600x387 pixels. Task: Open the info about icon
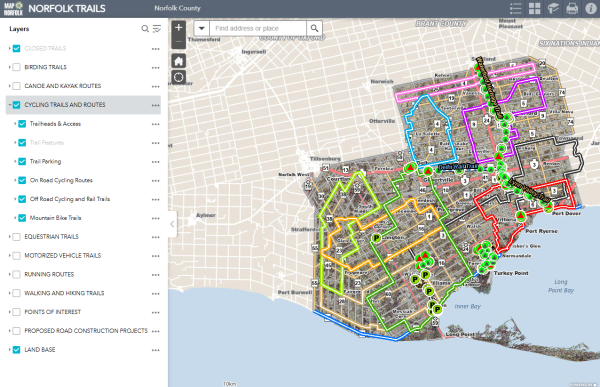tap(590, 8)
